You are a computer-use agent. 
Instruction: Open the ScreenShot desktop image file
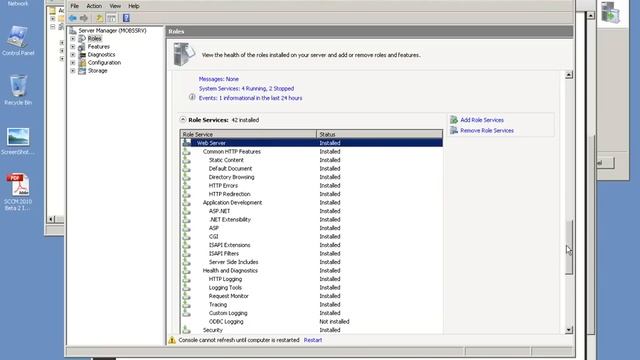tap(18, 141)
